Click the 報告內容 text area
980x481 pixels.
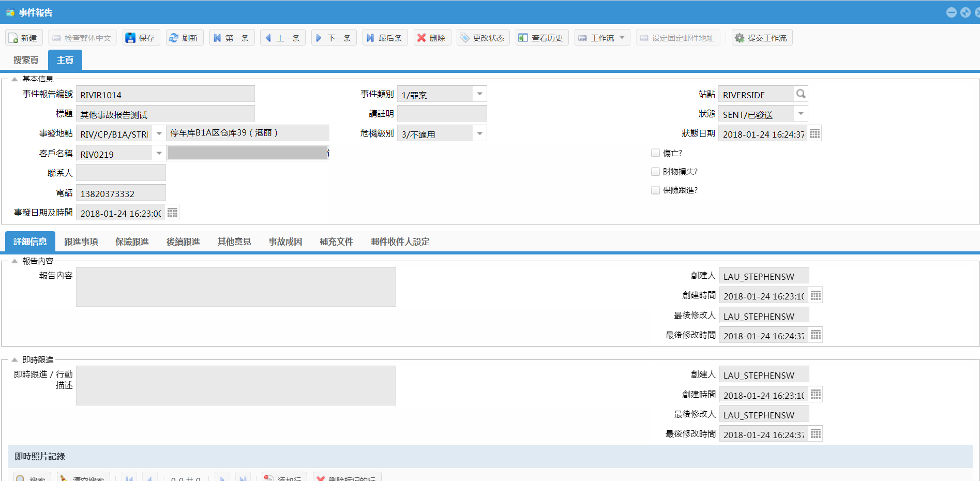point(236,287)
